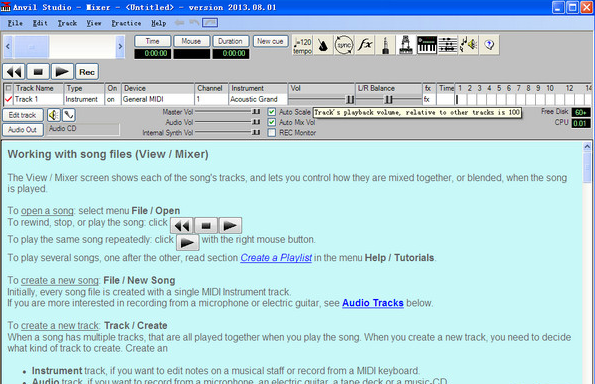This screenshot has height=384, width=595.
Task: Click the Track 1 L/R Balance slider handle
Action: 389,99
